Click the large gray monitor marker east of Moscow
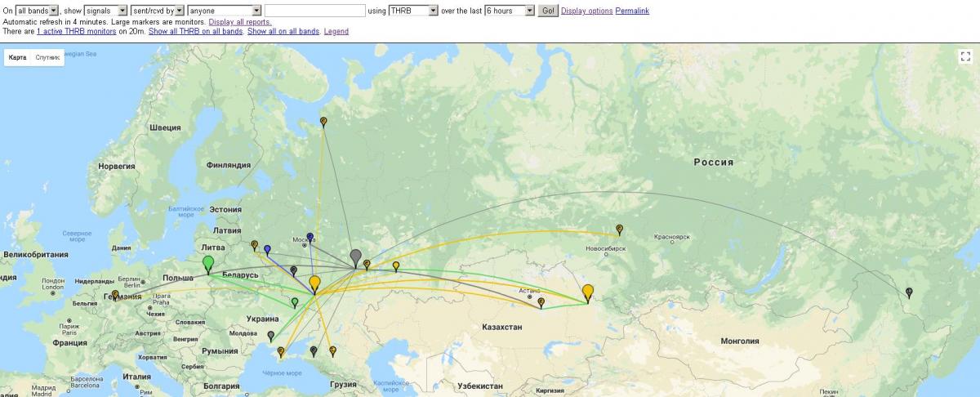This screenshot has height=397, width=980. pyautogui.click(x=355, y=256)
